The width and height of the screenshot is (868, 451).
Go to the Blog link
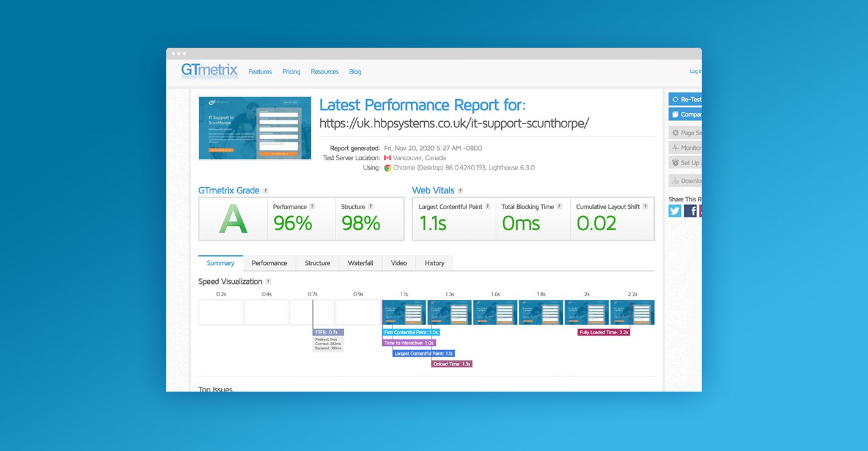coord(355,72)
